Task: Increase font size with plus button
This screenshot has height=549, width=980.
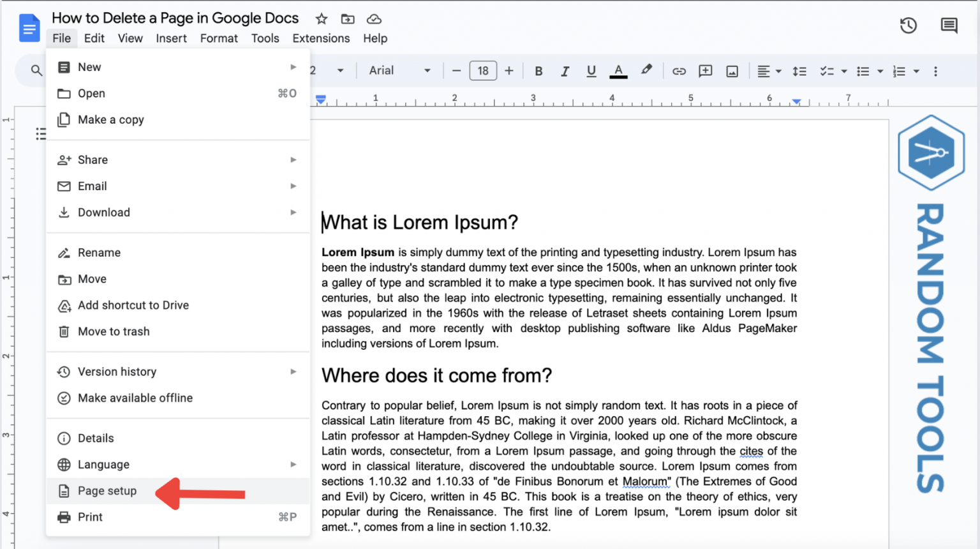Action: (x=509, y=70)
